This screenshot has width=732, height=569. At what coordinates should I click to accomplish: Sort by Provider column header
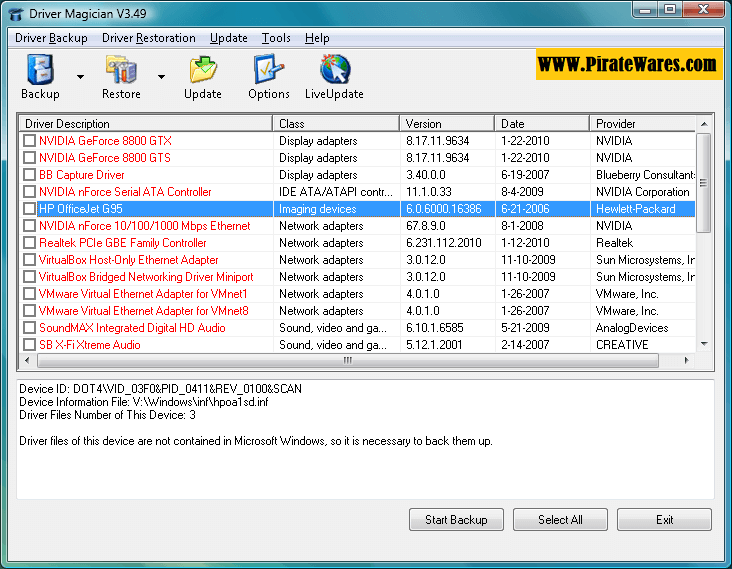click(x=642, y=124)
